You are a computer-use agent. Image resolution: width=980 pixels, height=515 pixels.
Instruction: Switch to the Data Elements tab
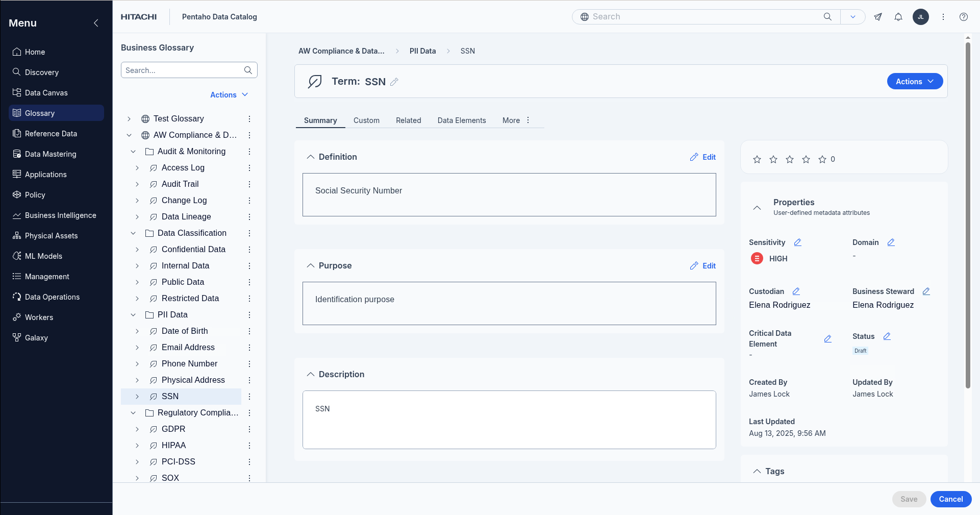click(462, 120)
